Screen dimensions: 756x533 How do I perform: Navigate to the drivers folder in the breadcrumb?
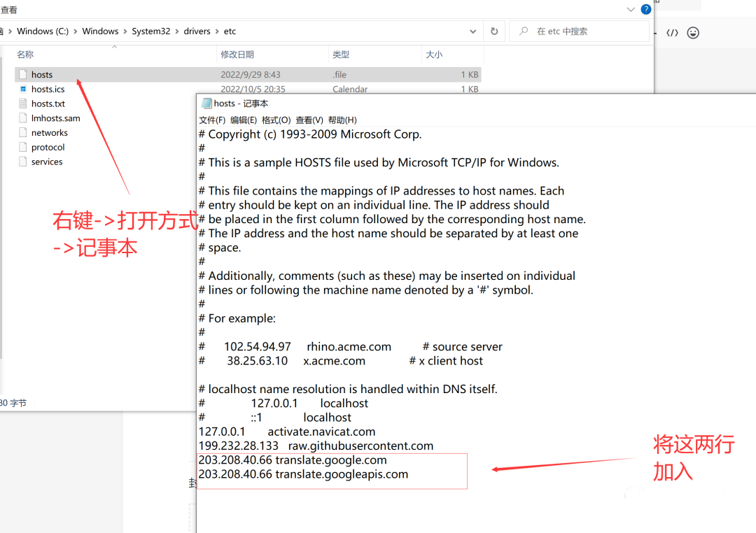coord(197,31)
